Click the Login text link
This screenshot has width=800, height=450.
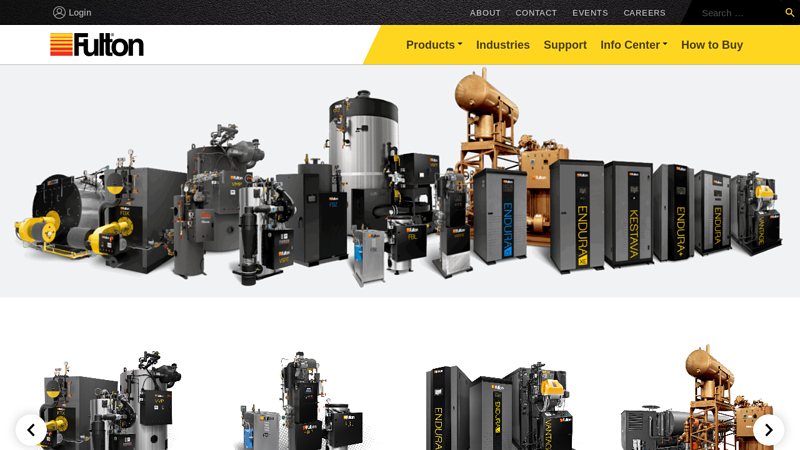coord(80,13)
